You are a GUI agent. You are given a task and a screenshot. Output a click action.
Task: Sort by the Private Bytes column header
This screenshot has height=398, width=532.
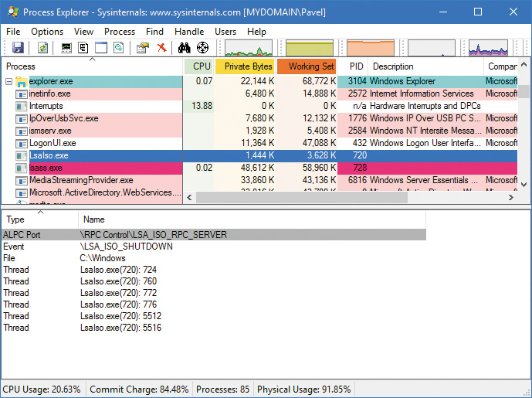pyautogui.click(x=246, y=66)
